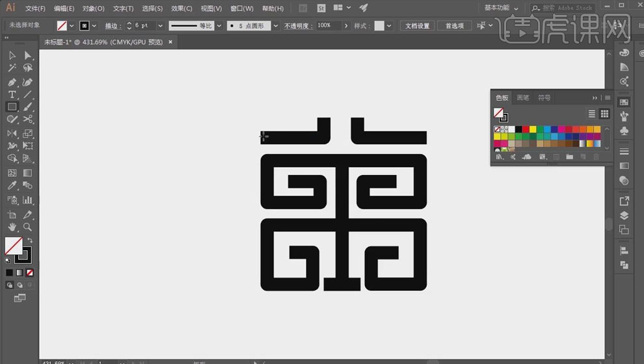Screen dimensions: 644x364
Task: Select the Eyedropper tool
Action: (12, 185)
